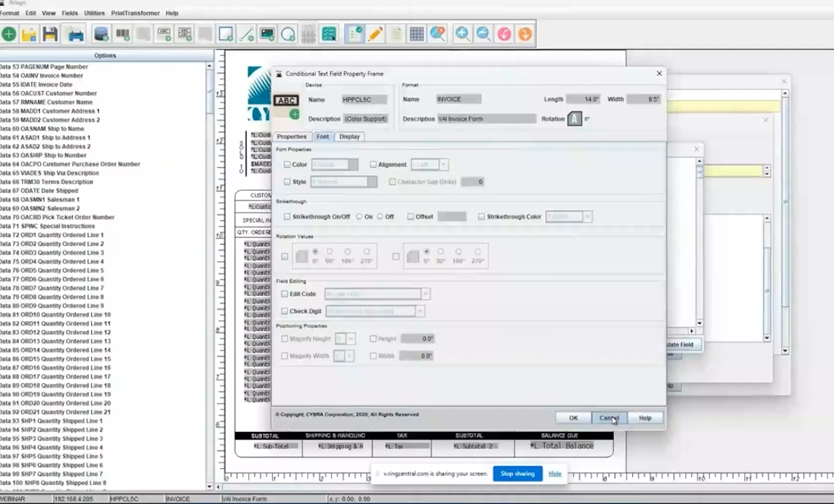Click the Options list scrollbar down arrow
Image resolution: width=834 pixels, height=504 pixels.
point(209,486)
